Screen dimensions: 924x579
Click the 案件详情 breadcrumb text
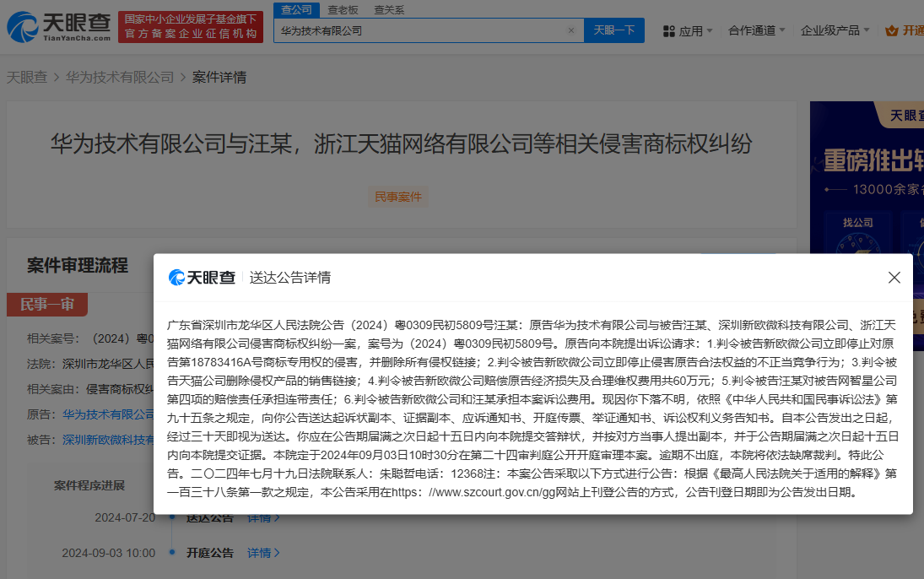pos(219,78)
